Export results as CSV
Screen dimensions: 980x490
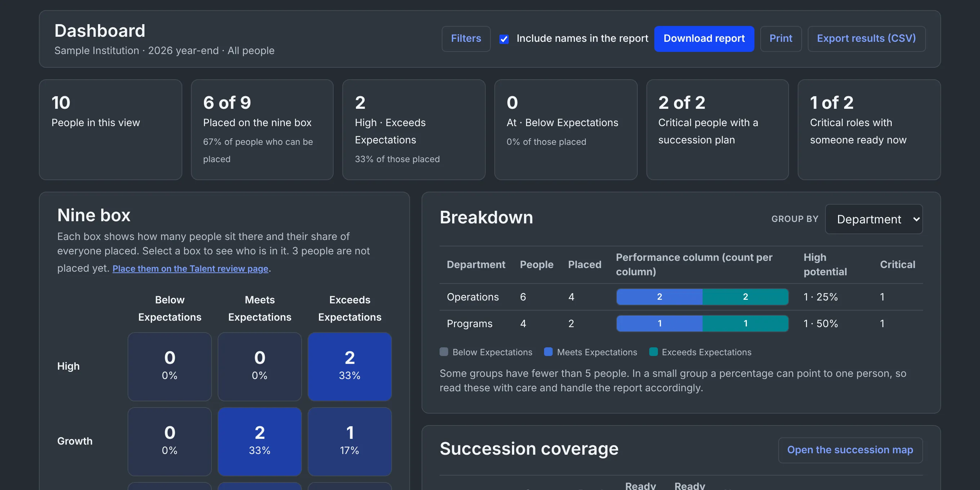click(866, 39)
